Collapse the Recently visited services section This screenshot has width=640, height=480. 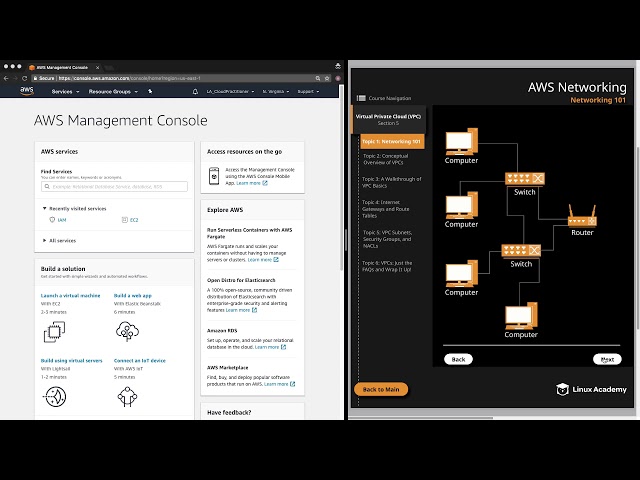[74, 209]
